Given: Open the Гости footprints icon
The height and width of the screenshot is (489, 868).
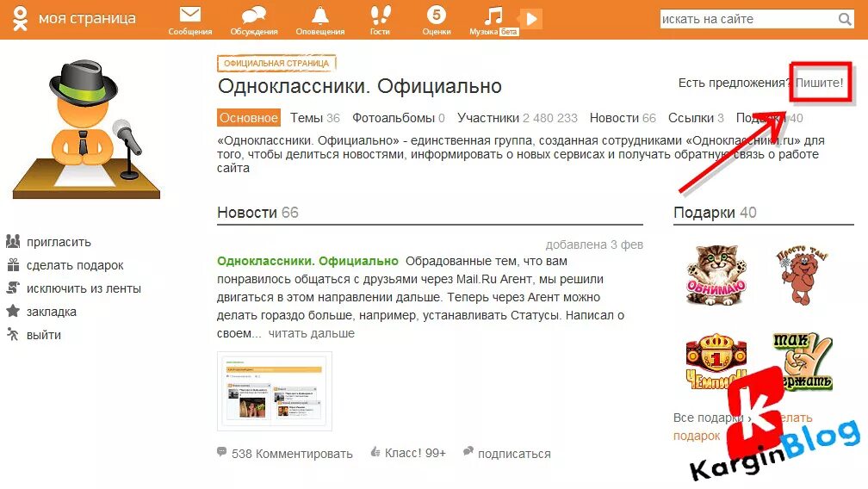Looking at the screenshot, I should 380,15.
